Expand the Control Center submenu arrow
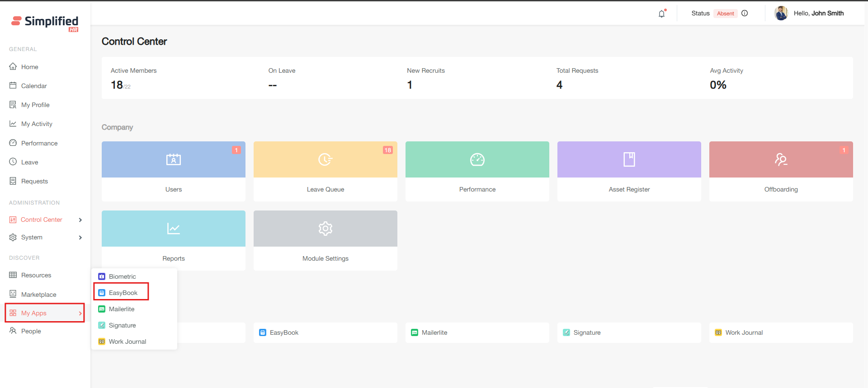868x388 pixels. coord(80,220)
